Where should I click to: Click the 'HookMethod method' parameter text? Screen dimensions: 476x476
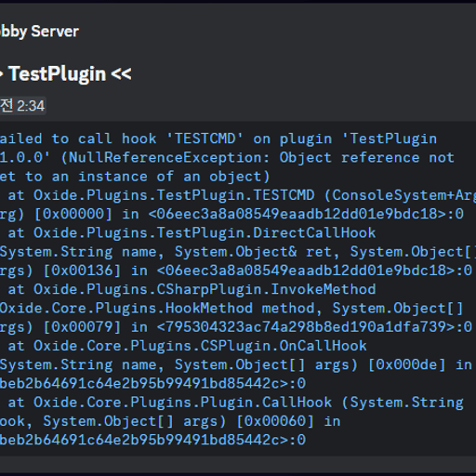point(240,309)
